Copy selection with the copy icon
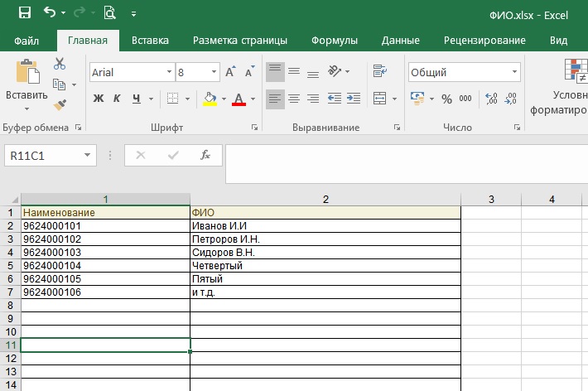The width and height of the screenshot is (588, 391). (59, 84)
